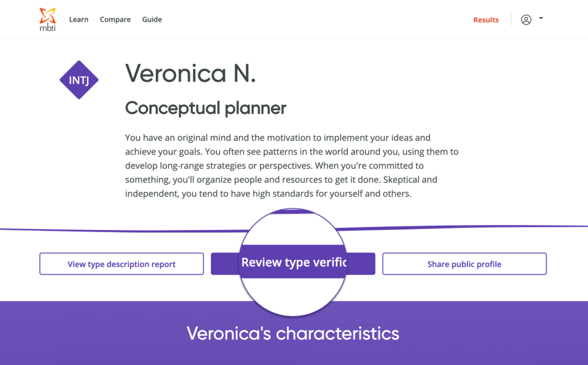Open the Learn menu
The image size is (588, 365).
point(79,20)
